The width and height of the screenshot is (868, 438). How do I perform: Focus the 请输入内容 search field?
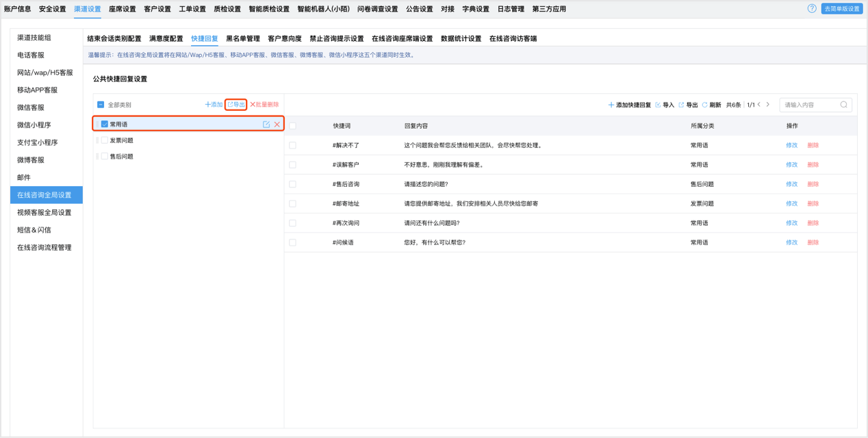point(815,105)
